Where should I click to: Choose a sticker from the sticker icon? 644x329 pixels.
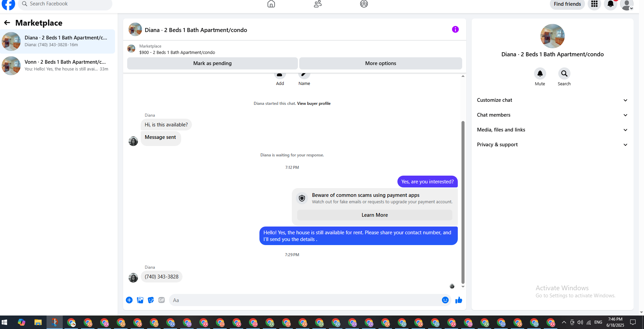151,300
